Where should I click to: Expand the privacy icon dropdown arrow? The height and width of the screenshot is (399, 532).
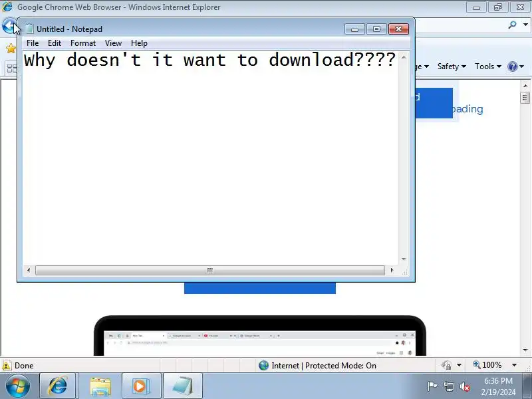[x=459, y=365]
